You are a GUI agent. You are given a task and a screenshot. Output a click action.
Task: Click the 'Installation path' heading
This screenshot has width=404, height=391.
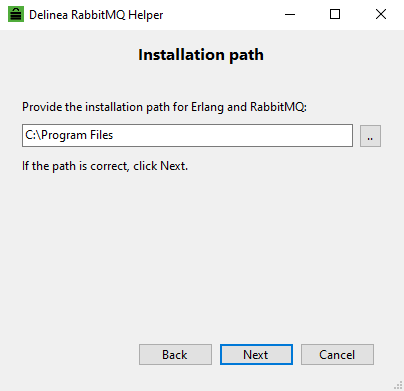tap(201, 55)
